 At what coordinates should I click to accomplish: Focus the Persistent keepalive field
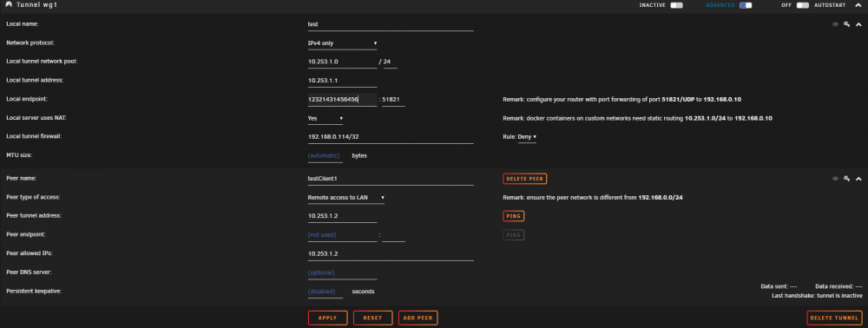(325, 292)
